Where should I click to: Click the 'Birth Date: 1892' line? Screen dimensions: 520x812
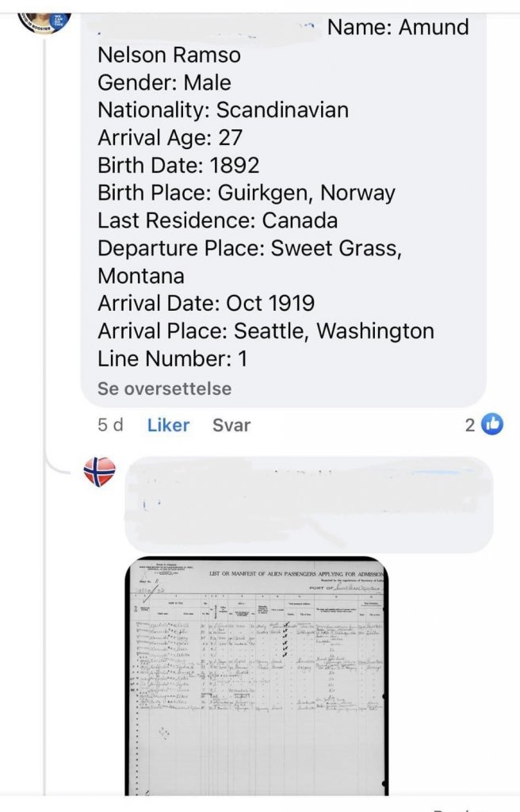tap(178, 165)
